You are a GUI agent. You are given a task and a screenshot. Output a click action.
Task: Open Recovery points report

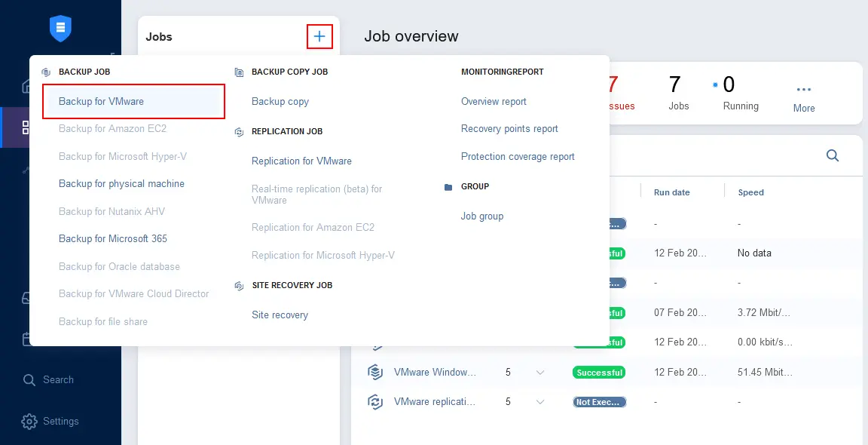point(509,128)
